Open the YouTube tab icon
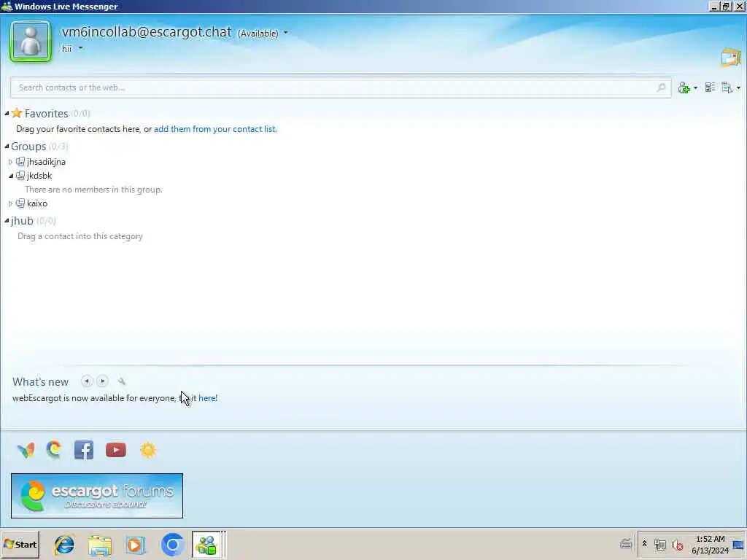 click(x=116, y=450)
